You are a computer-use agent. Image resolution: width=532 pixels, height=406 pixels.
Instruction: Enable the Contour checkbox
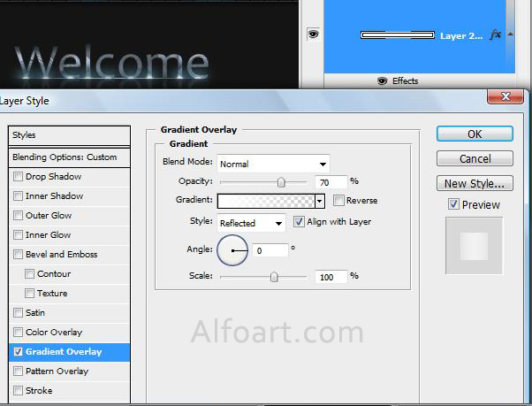click(x=29, y=273)
